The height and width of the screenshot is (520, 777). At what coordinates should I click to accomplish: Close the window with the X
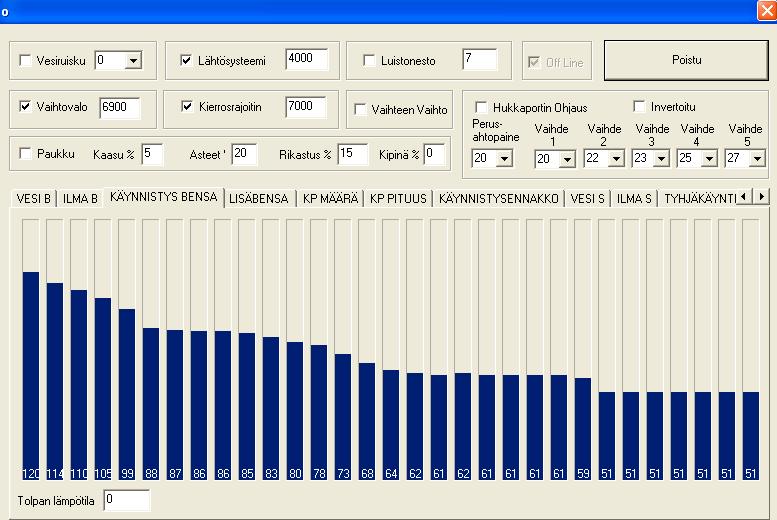(767, 10)
